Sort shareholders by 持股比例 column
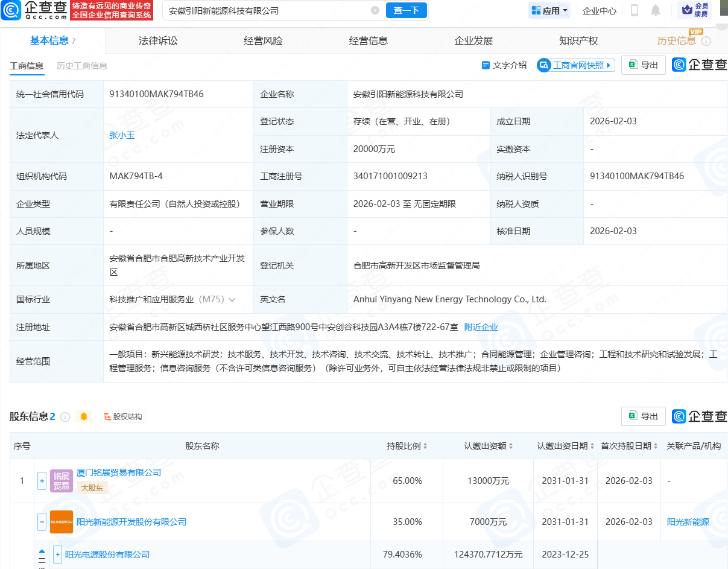This screenshot has width=728, height=569. (x=407, y=446)
